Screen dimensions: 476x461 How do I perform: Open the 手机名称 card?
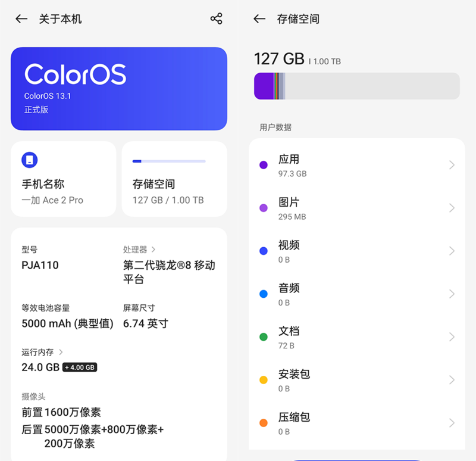[x=63, y=179]
